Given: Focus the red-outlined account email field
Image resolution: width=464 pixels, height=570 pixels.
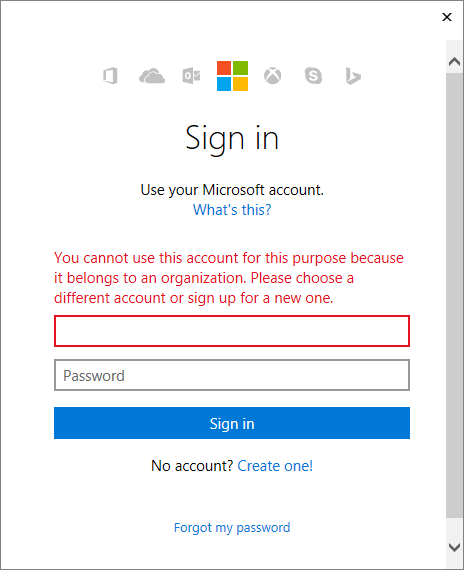Looking at the screenshot, I should pos(232,331).
